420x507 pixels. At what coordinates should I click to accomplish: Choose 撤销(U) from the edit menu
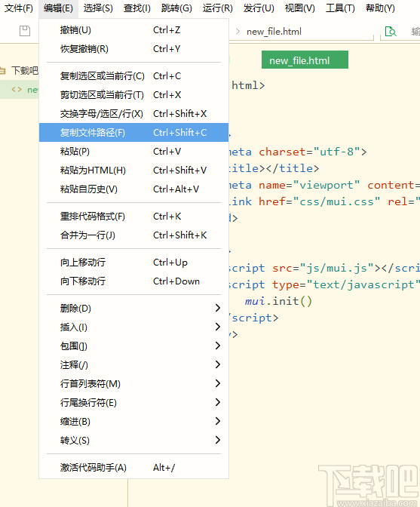[x=133, y=30]
